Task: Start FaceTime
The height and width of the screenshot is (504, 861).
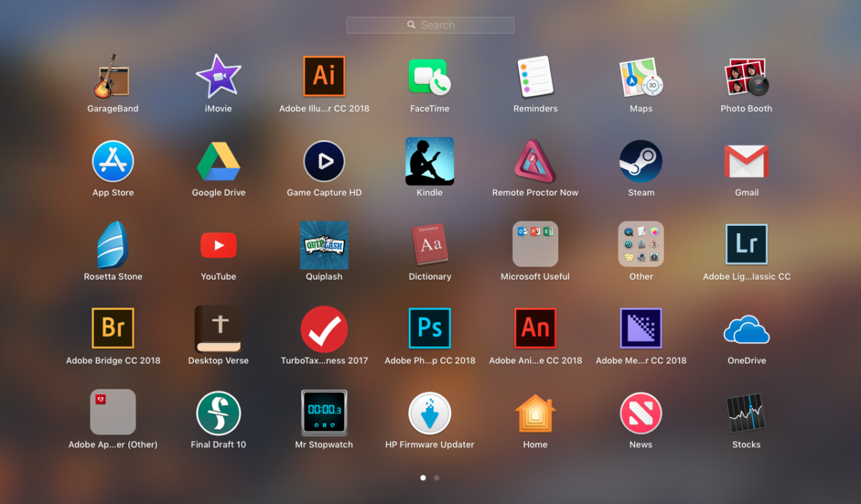Action: 429,77
